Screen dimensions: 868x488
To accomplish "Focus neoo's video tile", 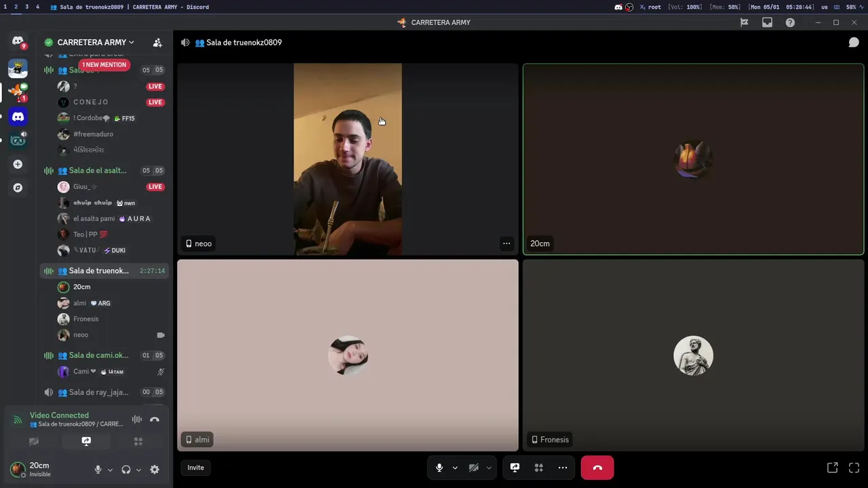I will [348, 159].
